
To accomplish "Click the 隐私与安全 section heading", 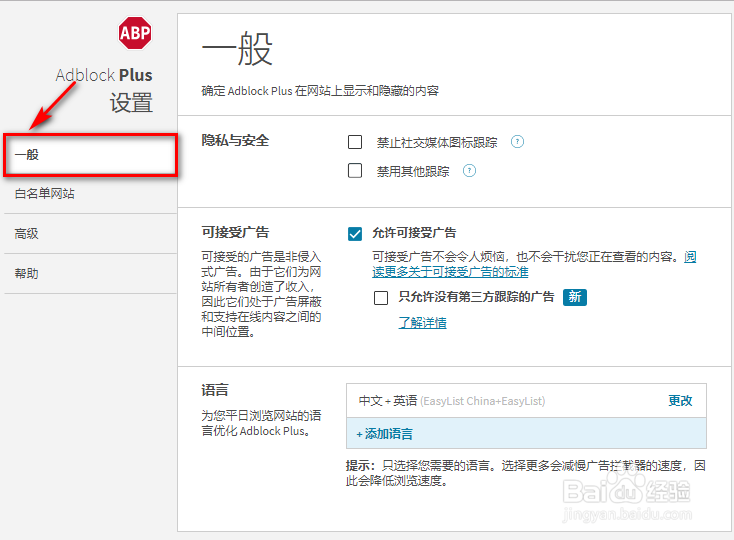I will click(235, 140).
